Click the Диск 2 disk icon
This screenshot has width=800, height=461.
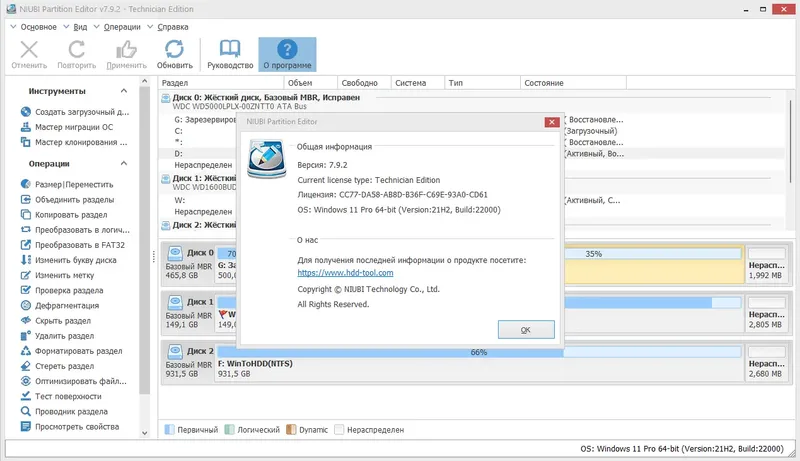175,351
